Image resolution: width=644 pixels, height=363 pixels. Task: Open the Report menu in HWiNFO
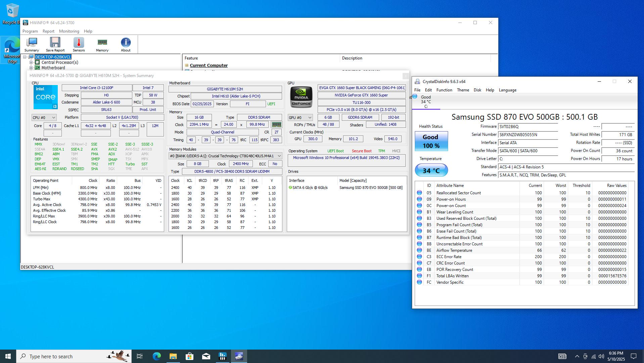48,31
